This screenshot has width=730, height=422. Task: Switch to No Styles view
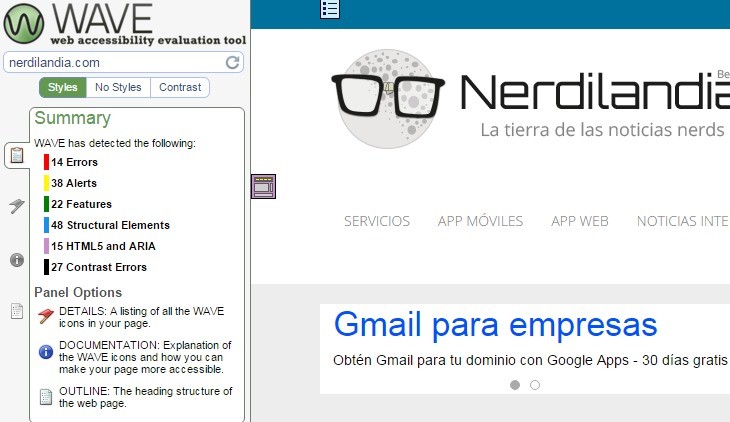118,87
